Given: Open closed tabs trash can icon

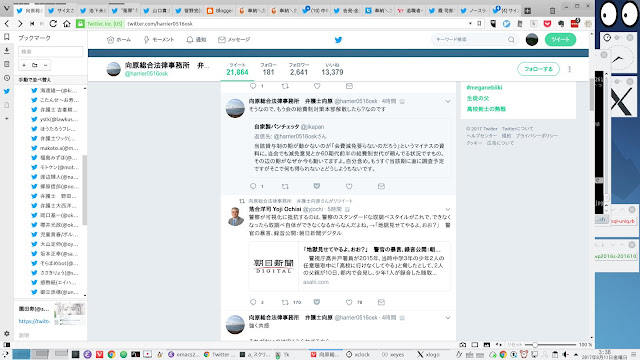Looking at the screenshot, I should [x=552, y=11].
